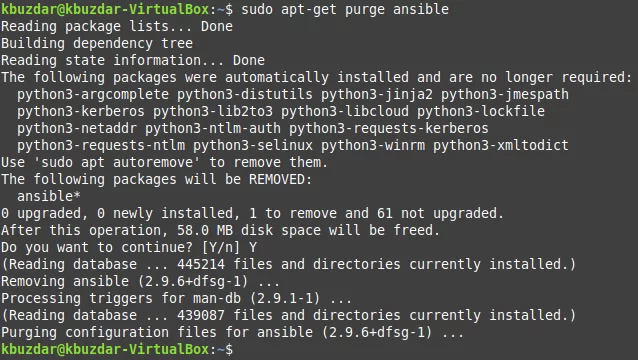Click on 'python3-lib2to3' package name

pyautogui.click(x=213, y=111)
